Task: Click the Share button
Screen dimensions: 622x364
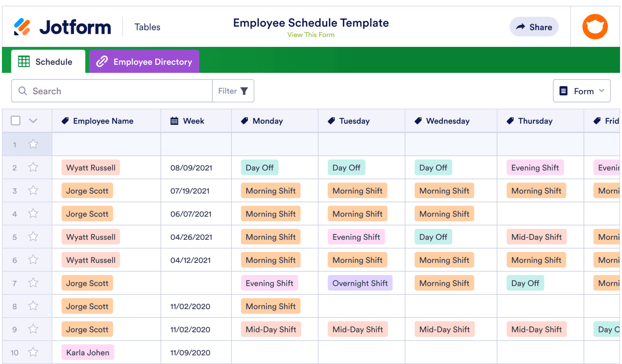Action: [x=534, y=27]
